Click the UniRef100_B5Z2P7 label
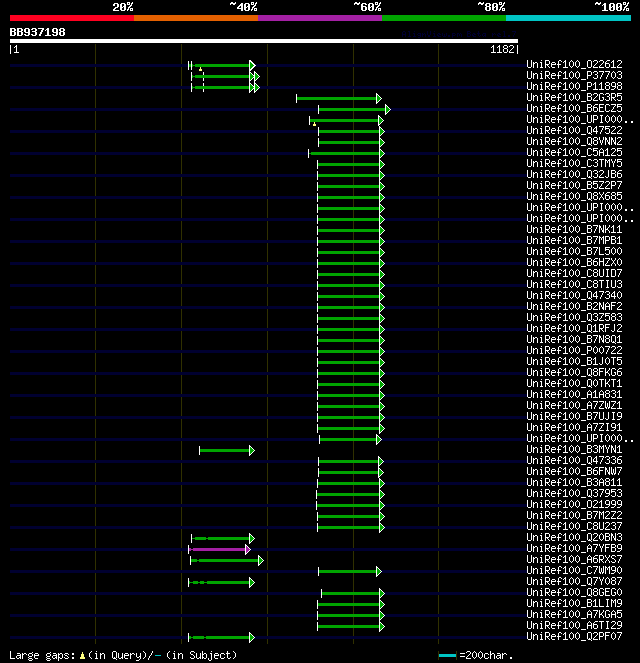The image size is (640, 663). pyautogui.click(x=574, y=185)
